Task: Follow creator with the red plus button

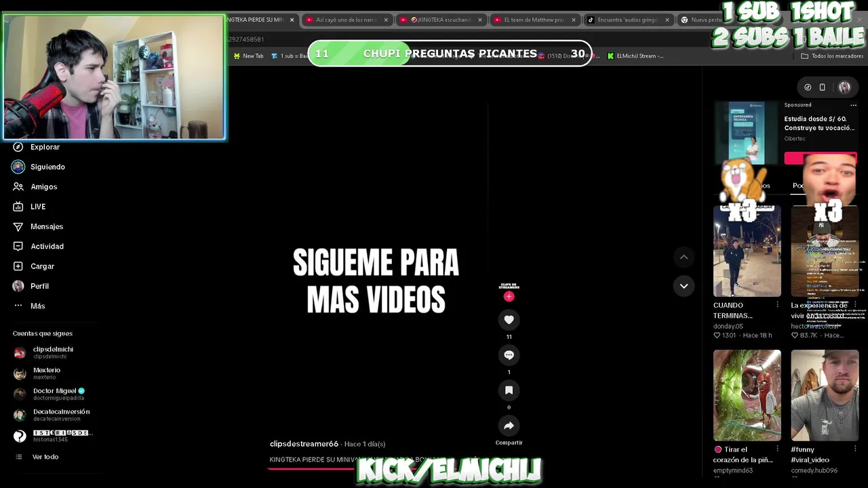Action: point(509,296)
